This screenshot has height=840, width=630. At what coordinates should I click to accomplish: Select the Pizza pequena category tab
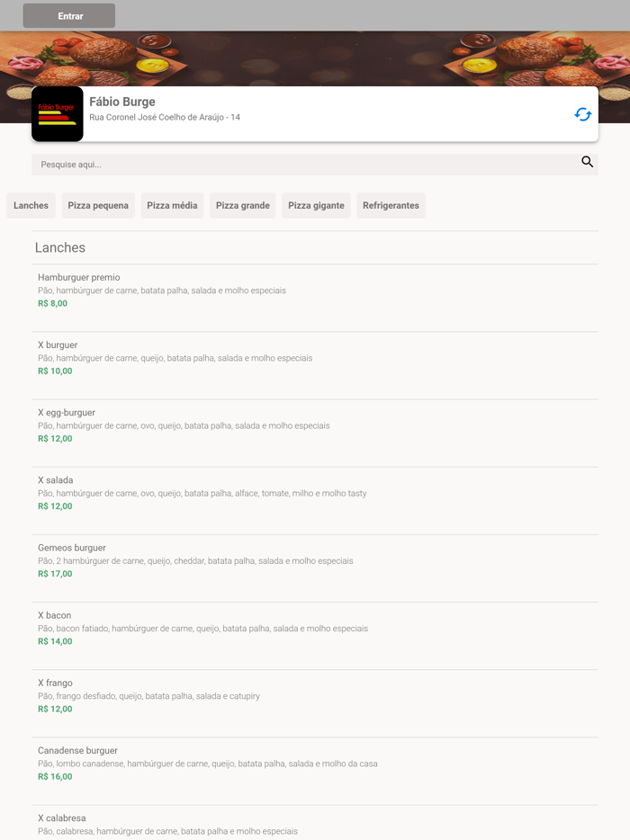[x=98, y=205]
